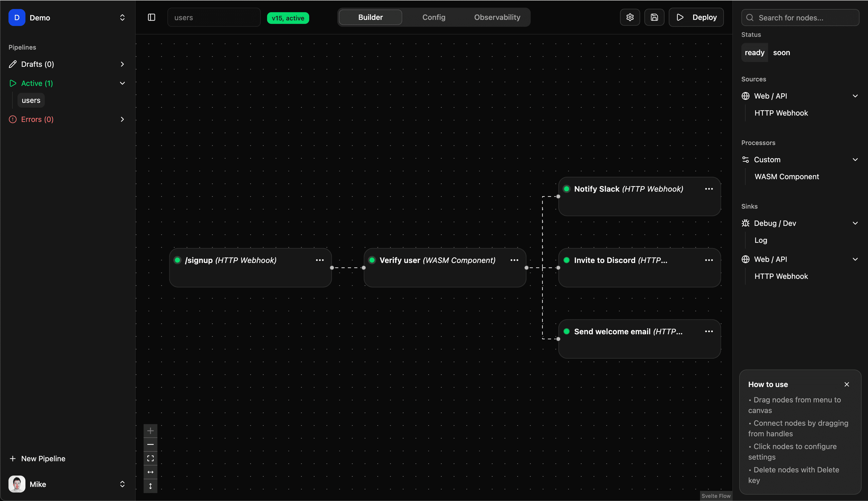868x501 pixels.
Task: Create a New Pipeline
Action: tap(37, 458)
